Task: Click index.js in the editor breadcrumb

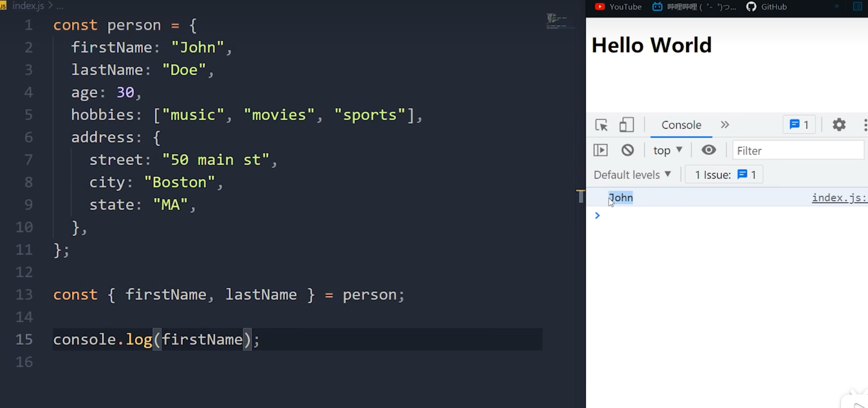Action: (28, 6)
